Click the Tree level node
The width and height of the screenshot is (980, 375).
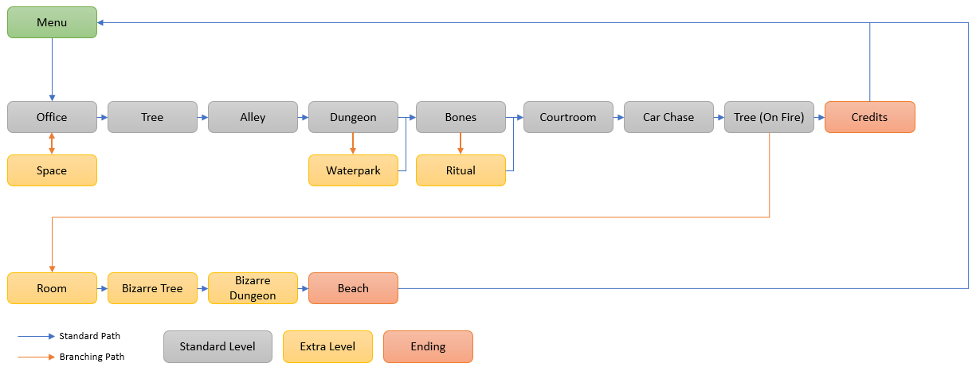point(152,117)
